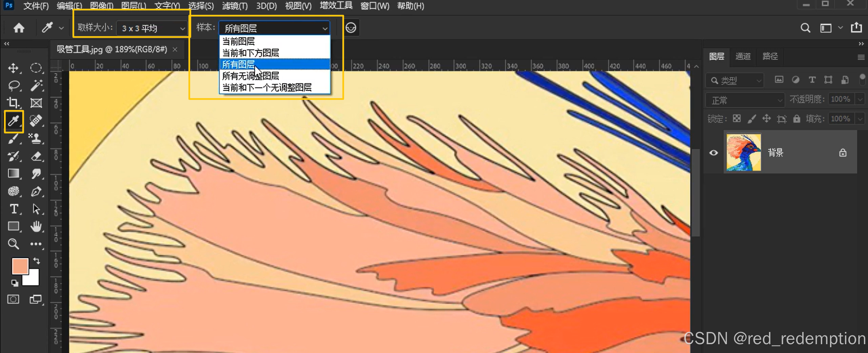Toggle smart object layer filter
The width and height of the screenshot is (868, 353).
tap(845, 80)
